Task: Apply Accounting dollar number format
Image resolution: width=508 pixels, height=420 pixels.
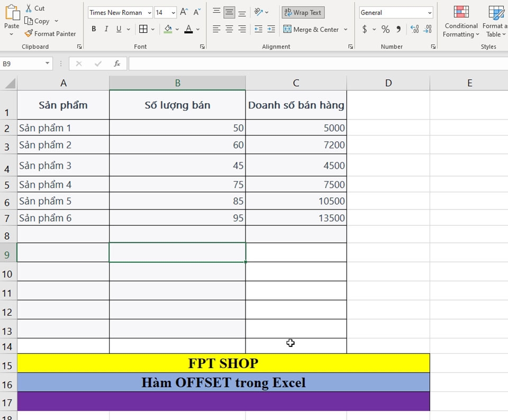Action: 365,29
